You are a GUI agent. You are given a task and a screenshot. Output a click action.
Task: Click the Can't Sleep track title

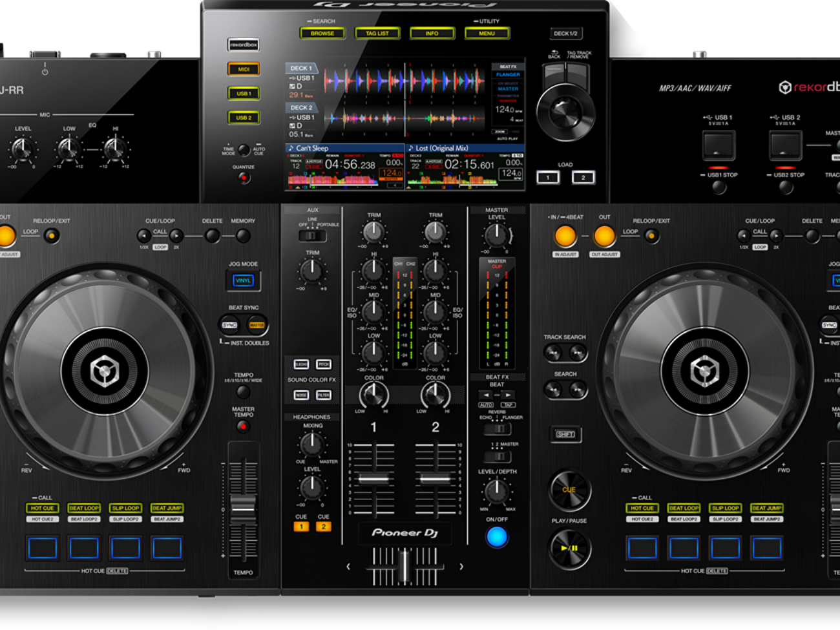point(312,148)
